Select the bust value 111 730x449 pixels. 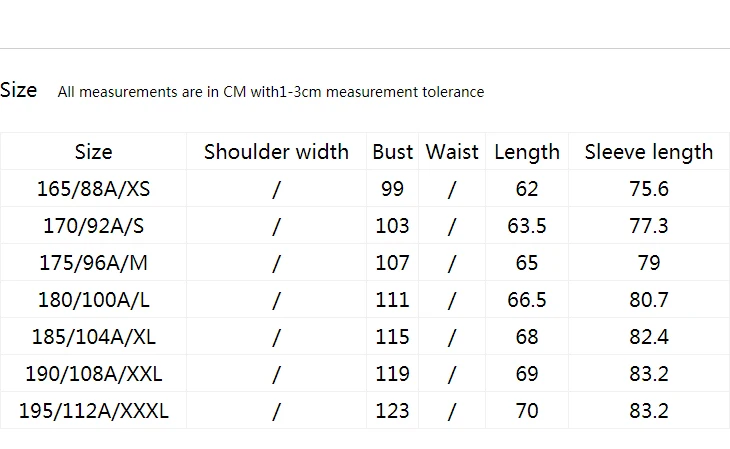(x=392, y=299)
